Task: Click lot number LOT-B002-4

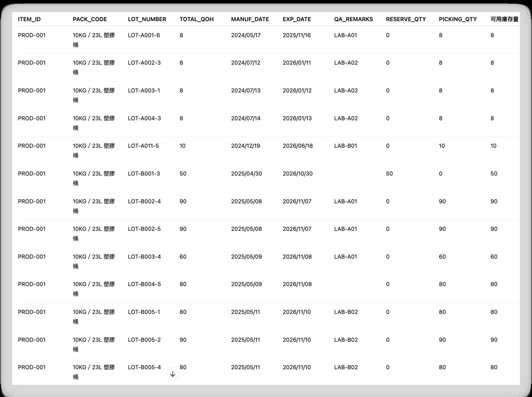Action: click(x=144, y=201)
